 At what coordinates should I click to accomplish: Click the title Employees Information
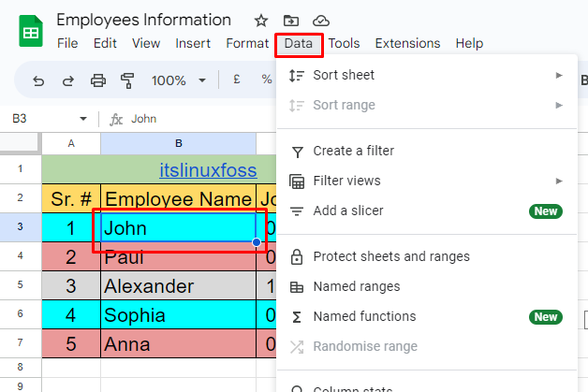click(143, 21)
